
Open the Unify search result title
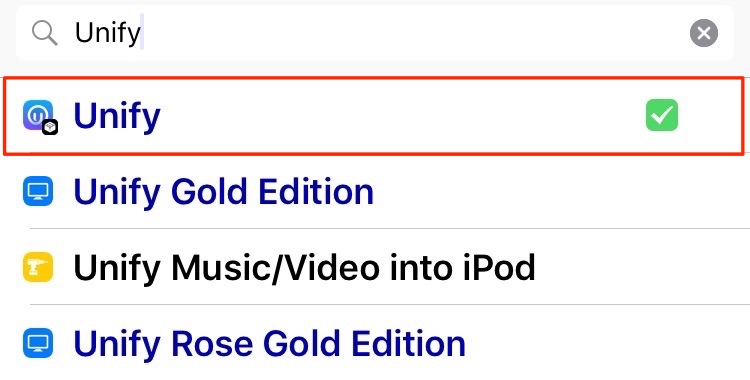tap(117, 116)
